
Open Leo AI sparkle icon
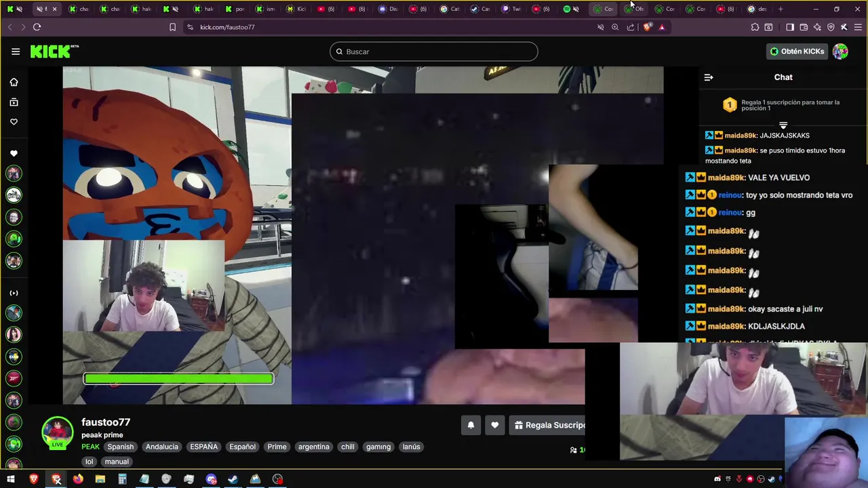pyautogui.click(x=817, y=27)
